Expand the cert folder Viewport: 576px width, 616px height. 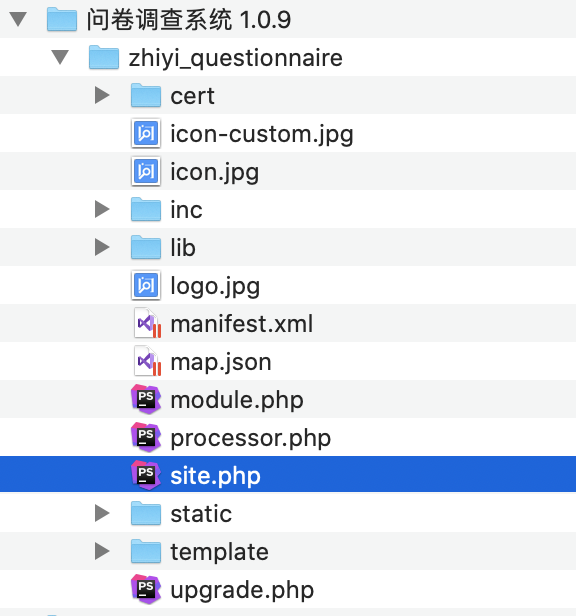102,95
